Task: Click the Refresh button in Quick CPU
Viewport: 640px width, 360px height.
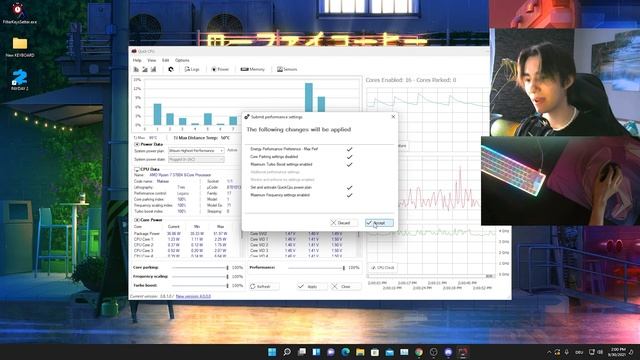Action: pyautogui.click(x=264, y=287)
